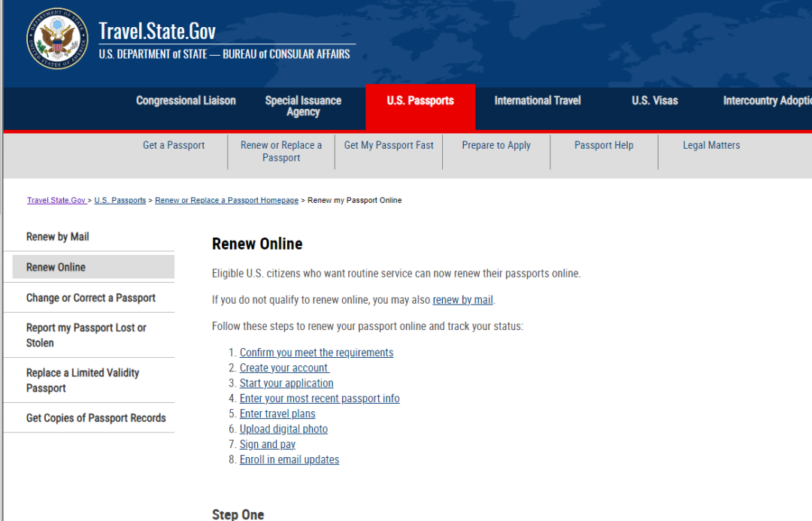Jump to Start your application step
This screenshot has height=521, width=812.
pos(286,383)
